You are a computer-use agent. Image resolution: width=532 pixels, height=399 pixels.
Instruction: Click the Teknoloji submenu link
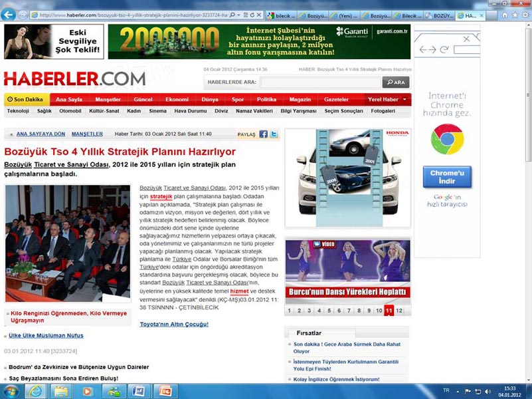click(x=18, y=111)
